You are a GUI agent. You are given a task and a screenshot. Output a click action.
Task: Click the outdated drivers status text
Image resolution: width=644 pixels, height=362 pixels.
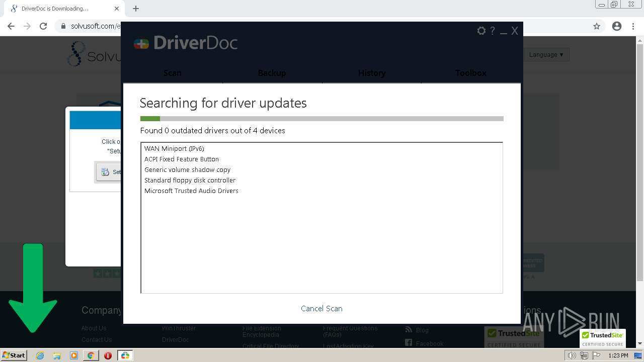click(x=212, y=130)
